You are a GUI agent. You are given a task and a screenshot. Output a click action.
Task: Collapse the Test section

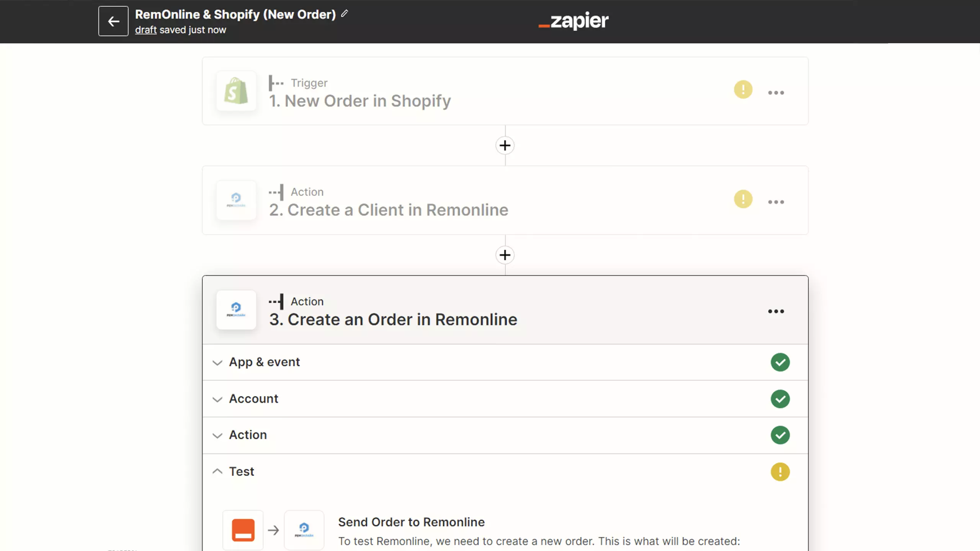pyautogui.click(x=505, y=471)
